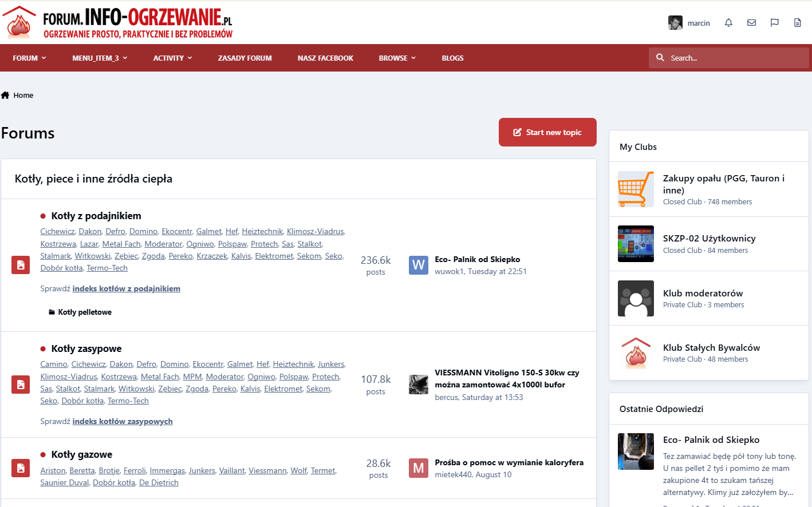Go to the BLOGS menu item
The width and height of the screenshot is (812, 507).
(x=452, y=58)
